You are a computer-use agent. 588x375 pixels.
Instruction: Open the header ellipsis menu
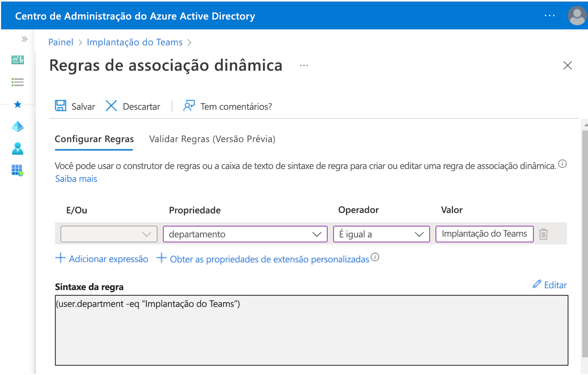coord(549,15)
